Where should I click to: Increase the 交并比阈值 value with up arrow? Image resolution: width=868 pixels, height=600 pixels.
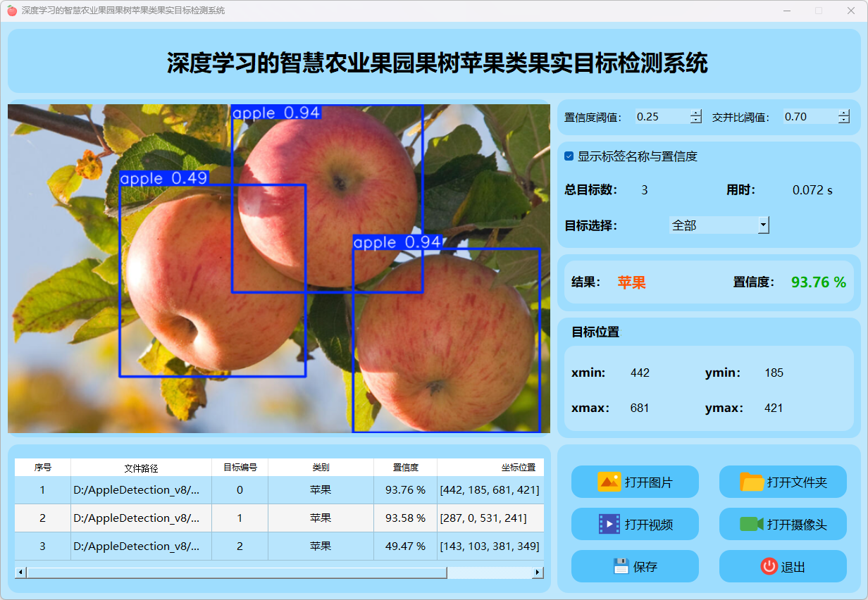(x=844, y=113)
